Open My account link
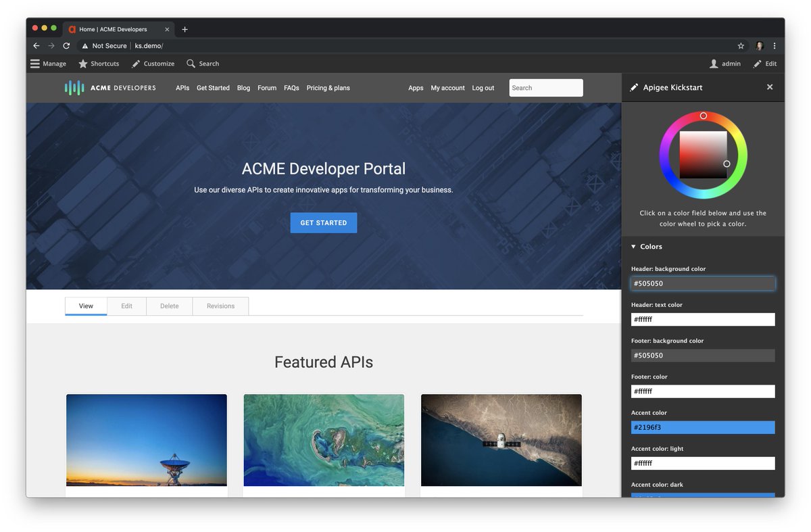 click(448, 88)
